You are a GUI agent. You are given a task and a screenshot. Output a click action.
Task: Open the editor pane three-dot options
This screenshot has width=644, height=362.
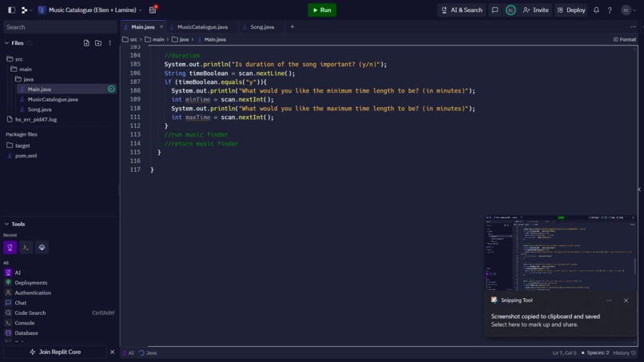[x=633, y=26]
